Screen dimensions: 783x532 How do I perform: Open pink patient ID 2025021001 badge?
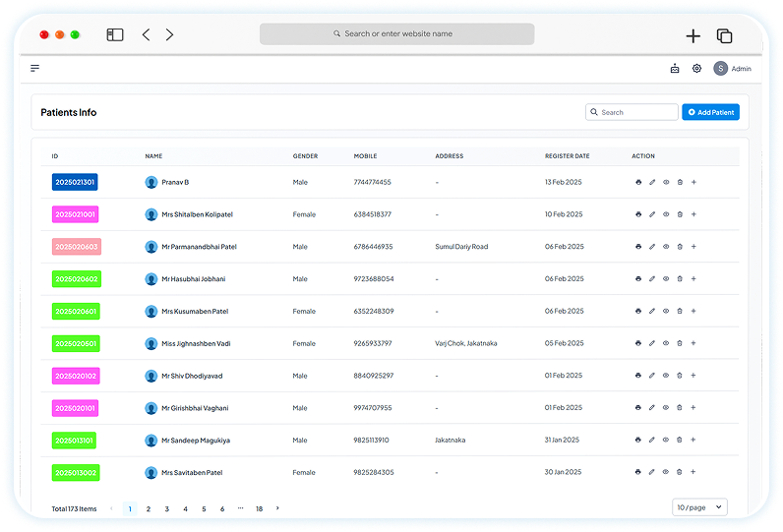[x=76, y=214]
